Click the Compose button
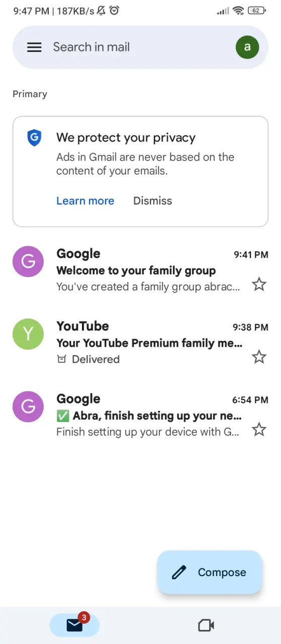 point(210,573)
